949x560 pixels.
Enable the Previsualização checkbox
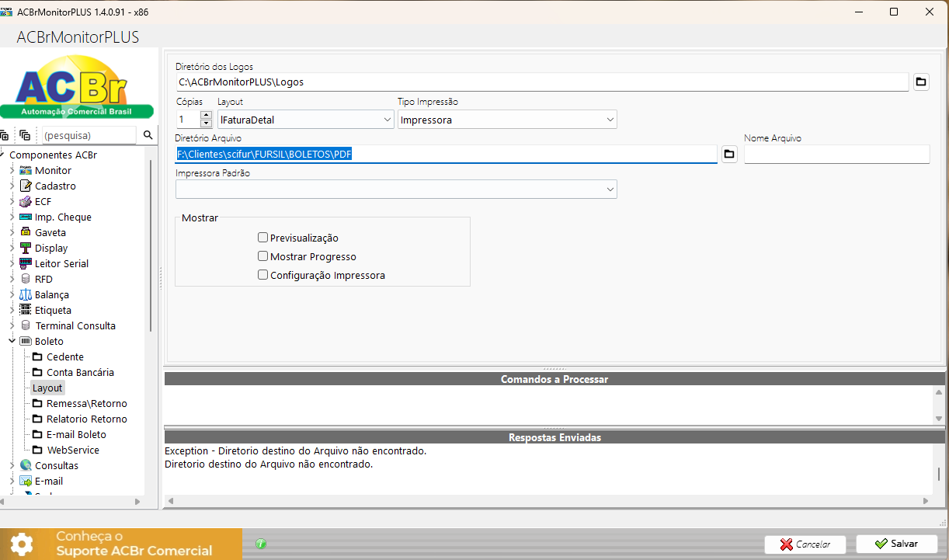coord(263,238)
